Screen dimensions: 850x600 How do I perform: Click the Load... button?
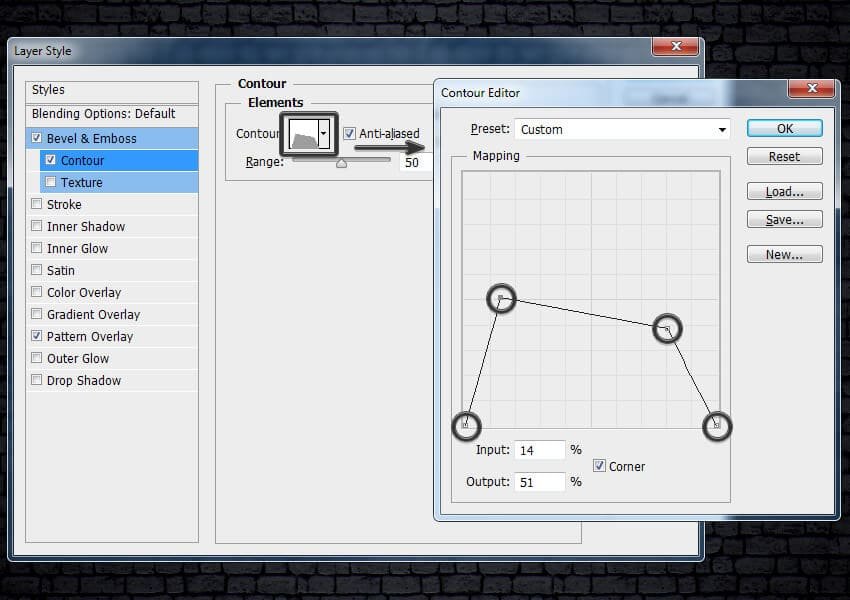click(784, 192)
